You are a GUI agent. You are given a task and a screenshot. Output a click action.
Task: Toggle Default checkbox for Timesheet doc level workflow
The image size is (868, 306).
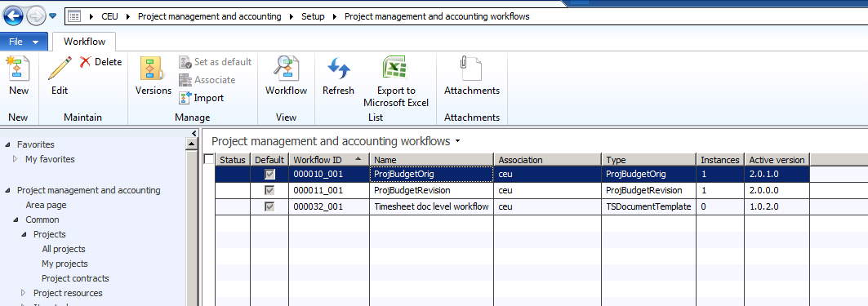tap(269, 206)
